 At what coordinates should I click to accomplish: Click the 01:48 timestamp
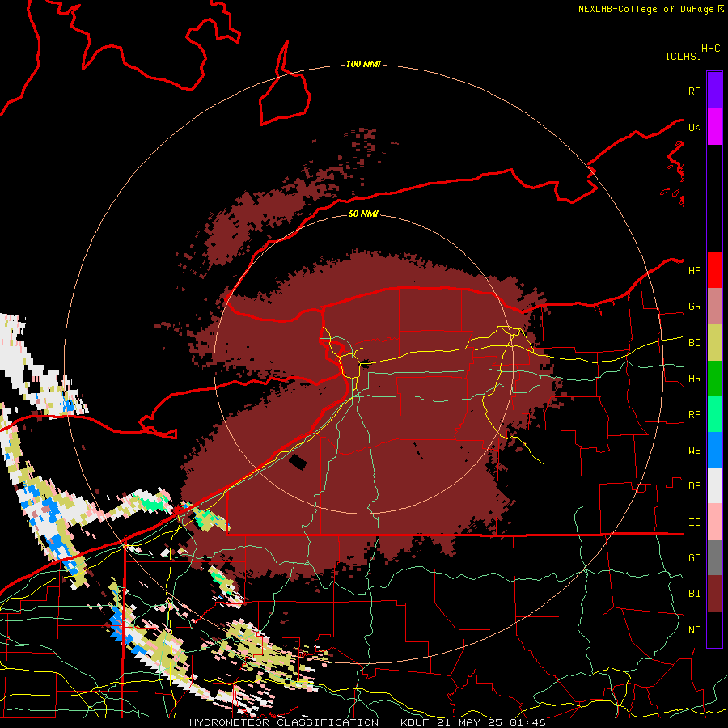point(527,722)
